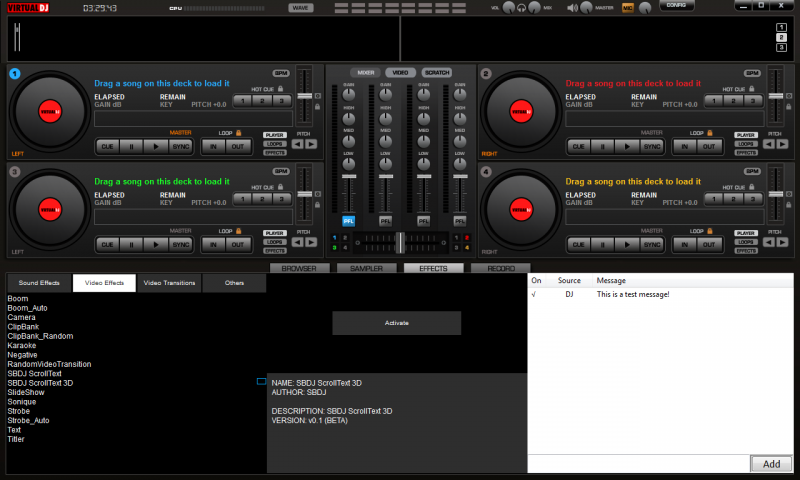Nudge deck 3 pitch down with left arrow
Screen dimensions: 800x480
pyautogui.click(x=297, y=242)
